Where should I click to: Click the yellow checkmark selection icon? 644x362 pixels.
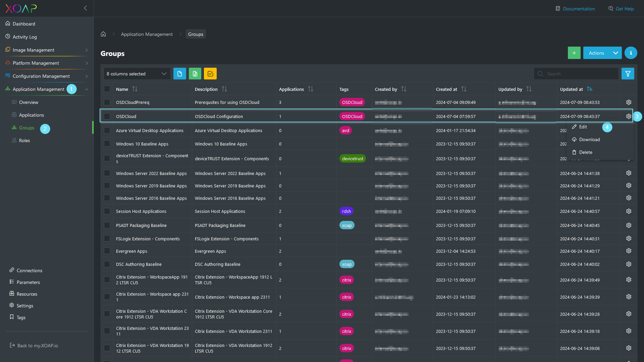point(210,74)
